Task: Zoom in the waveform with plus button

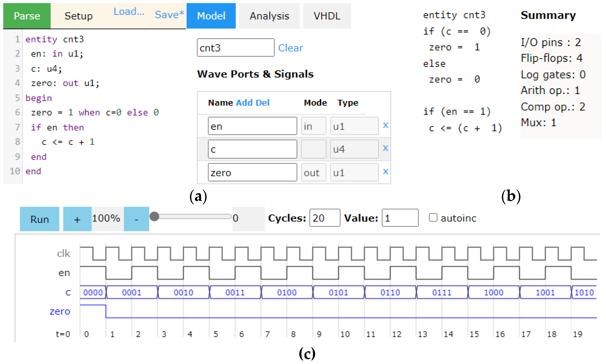Action: 77,219
